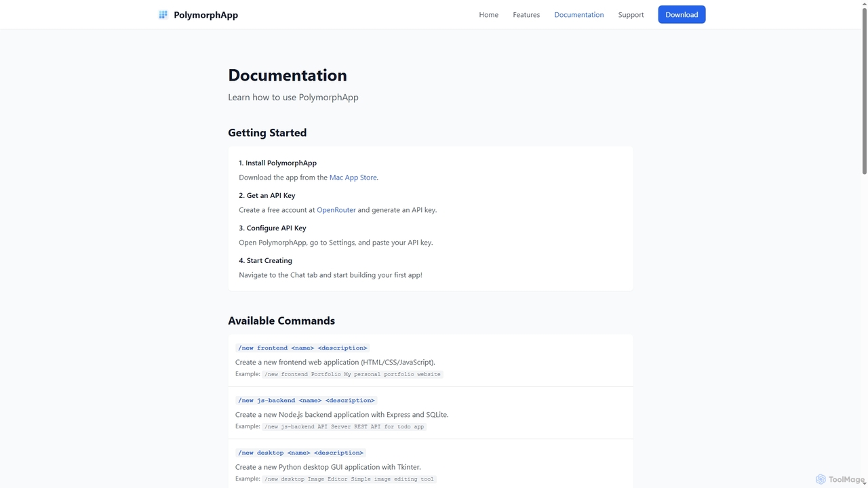Click the scrollbar down arrow

coord(864,483)
